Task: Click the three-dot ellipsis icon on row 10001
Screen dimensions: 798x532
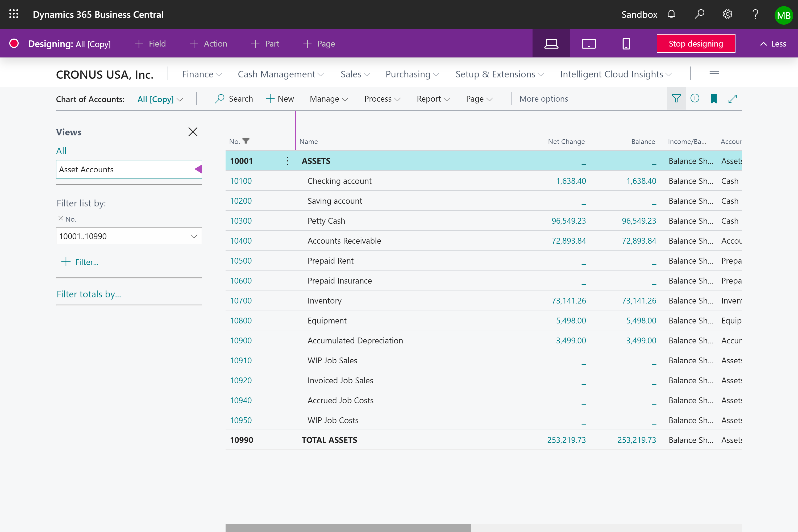Action: [x=287, y=160]
